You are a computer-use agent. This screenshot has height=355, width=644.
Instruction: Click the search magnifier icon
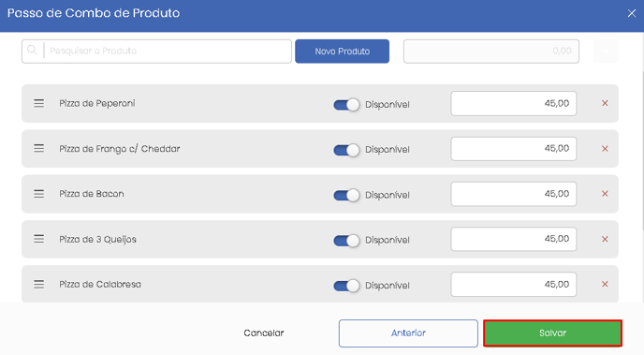pyautogui.click(x=32, y=51)
